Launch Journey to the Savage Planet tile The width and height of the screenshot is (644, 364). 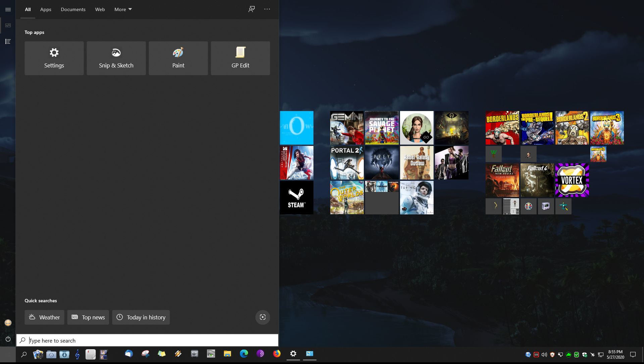tap(382, 128)
